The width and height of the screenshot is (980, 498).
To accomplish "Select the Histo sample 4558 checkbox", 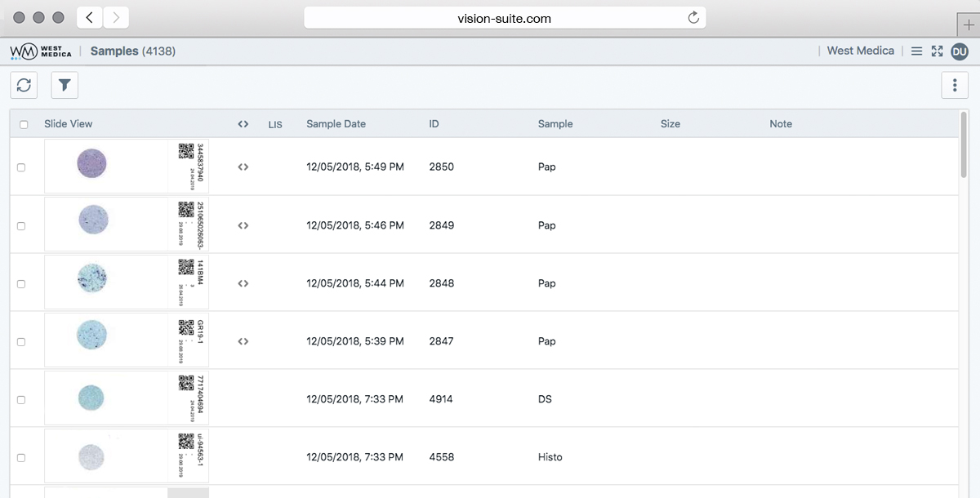I will 21,458.
